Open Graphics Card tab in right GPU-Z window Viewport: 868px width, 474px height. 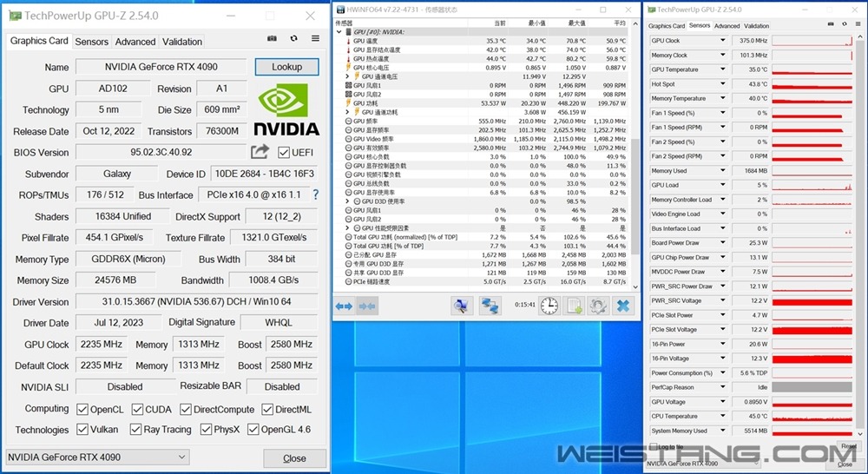(x=667, y=26)
